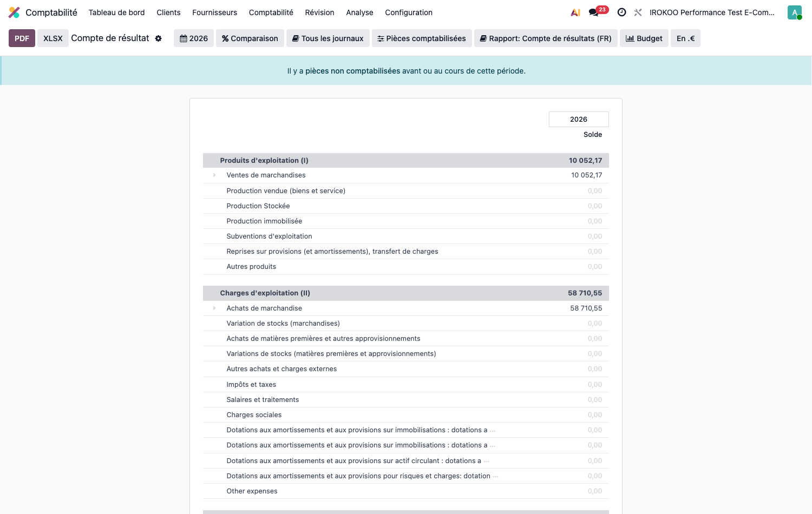Select the Other expenses line

point(406,491)
